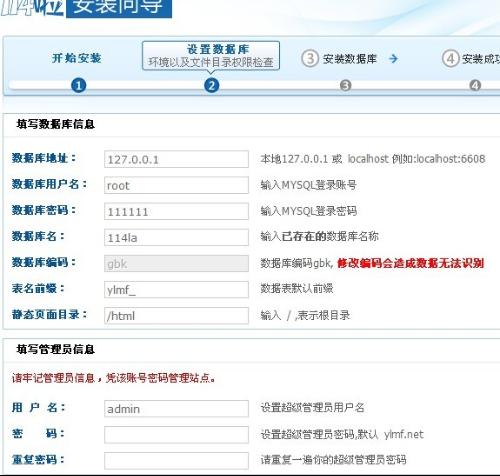Click the grey step 3 circle marker
This screenshot has width=500, height=476.
(x=345, y=86)
